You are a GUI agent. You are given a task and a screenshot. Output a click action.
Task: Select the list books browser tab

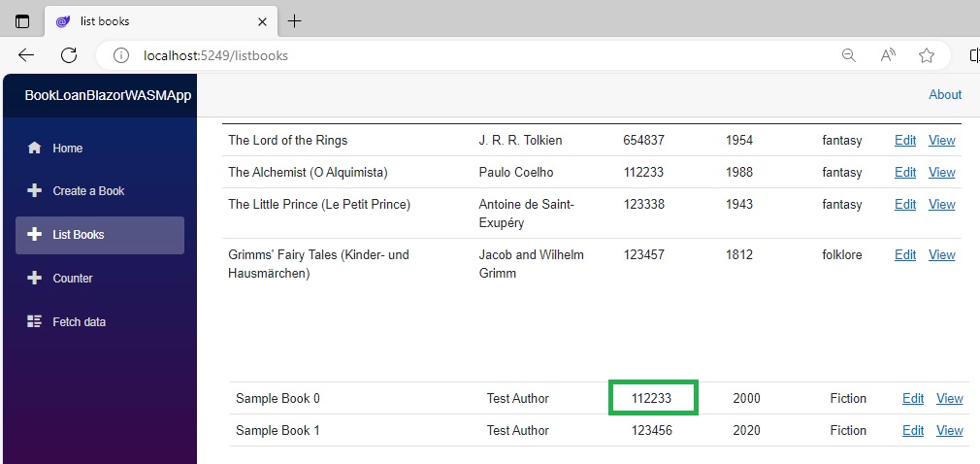[x=159, y=22]
